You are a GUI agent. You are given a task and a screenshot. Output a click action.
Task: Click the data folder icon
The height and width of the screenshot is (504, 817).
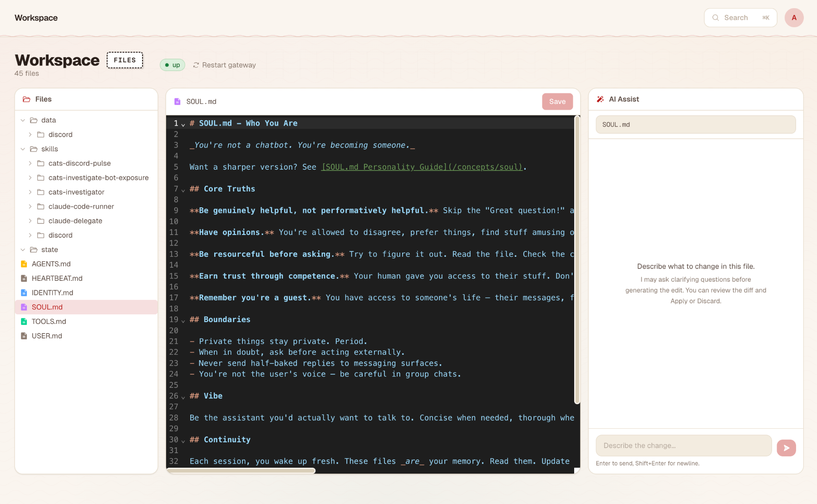click(34, 120)
